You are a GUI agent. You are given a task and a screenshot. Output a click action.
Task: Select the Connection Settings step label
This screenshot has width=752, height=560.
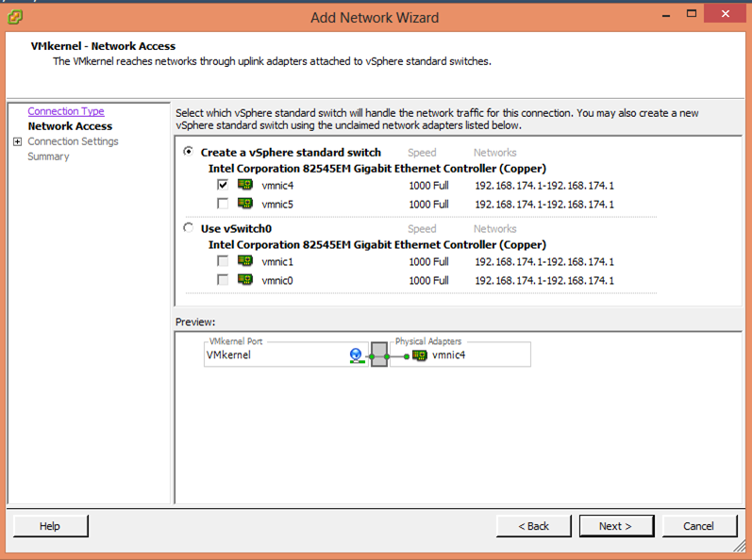[x=73, y=141]
